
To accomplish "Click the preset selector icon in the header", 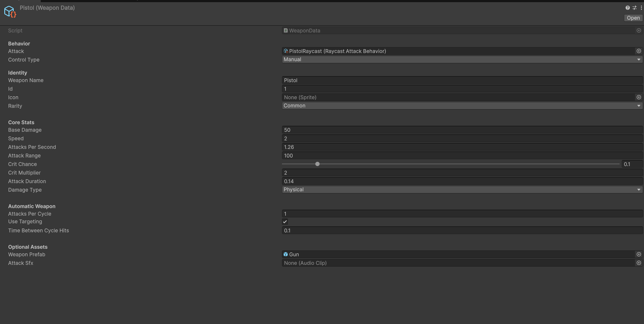I will coord(635,8).
